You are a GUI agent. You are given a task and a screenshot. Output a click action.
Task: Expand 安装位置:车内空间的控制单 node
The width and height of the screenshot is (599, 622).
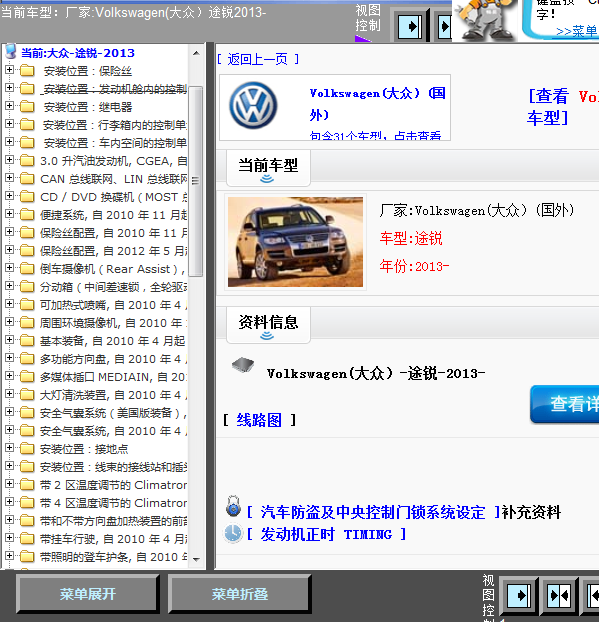pyautogui.click(x=9, y=142)
